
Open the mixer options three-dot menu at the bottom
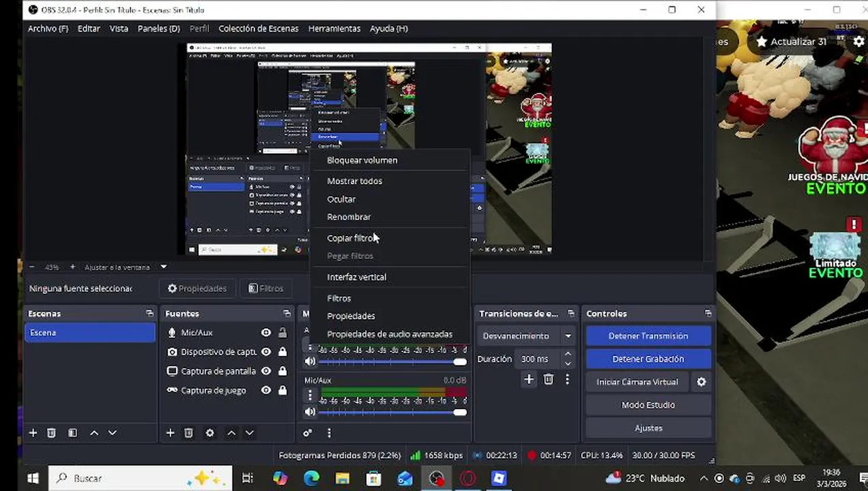(x=329, y=433)
